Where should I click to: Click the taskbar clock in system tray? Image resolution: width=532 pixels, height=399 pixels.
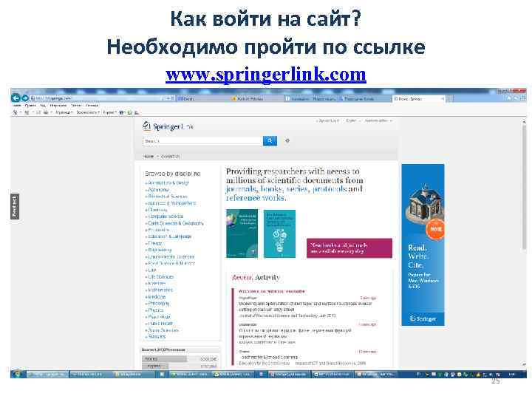pyautogui.click(x=511, y=374)
